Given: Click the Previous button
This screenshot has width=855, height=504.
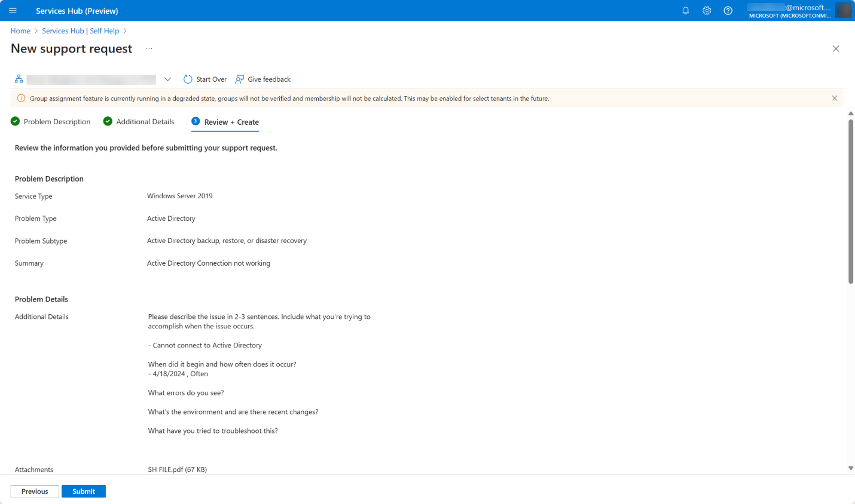Looking at the screenshot, I should 34,491.
